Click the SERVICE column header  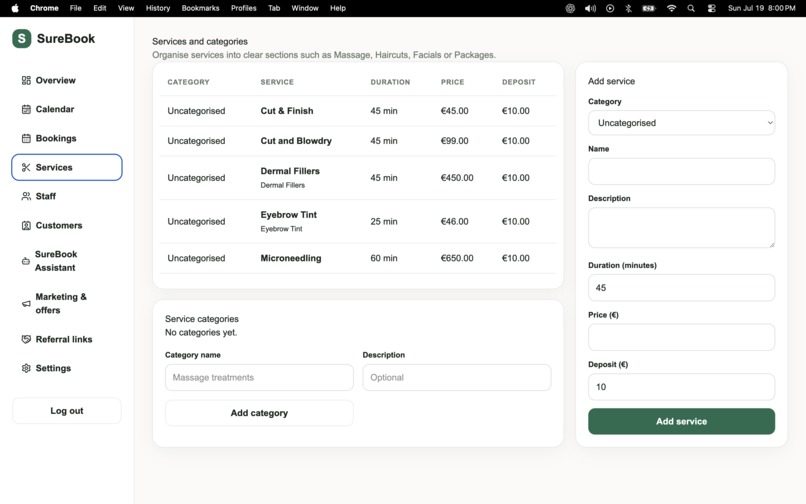(277, 82)
